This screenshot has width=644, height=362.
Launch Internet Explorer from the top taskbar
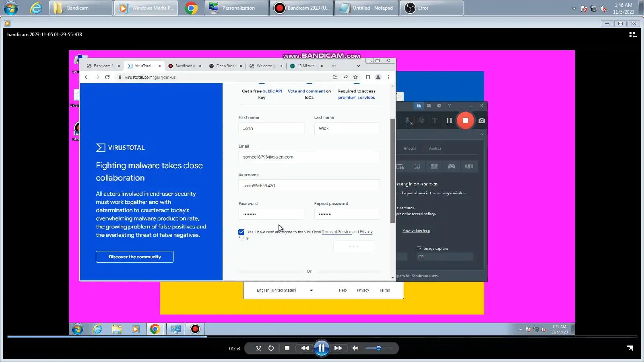36,8
